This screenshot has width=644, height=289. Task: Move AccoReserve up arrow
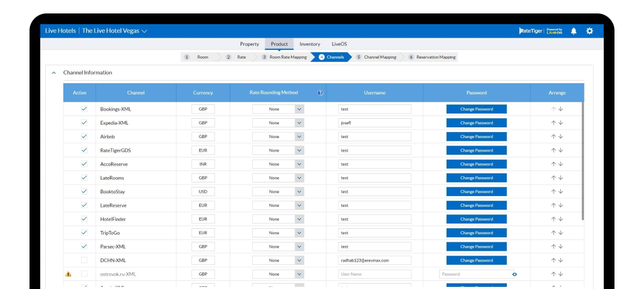pos(553,164)
